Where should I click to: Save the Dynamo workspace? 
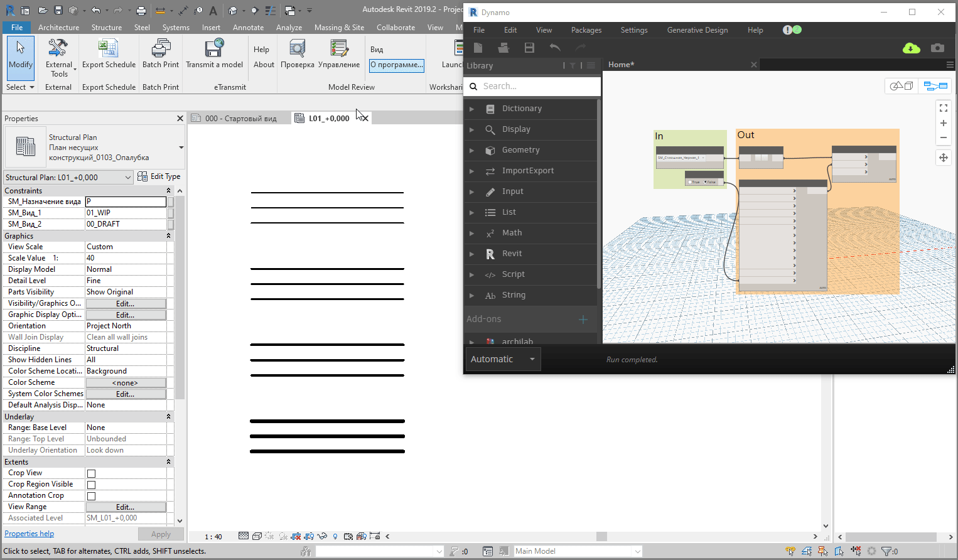pyautogui.click(x=529, y=48)
